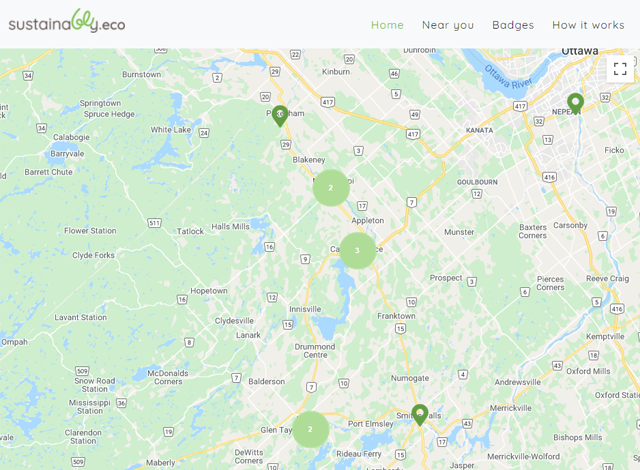Open the sustainably.eco logo link
Image resolution: width=640 pixels, height=470 pixels.
point(67,21)
